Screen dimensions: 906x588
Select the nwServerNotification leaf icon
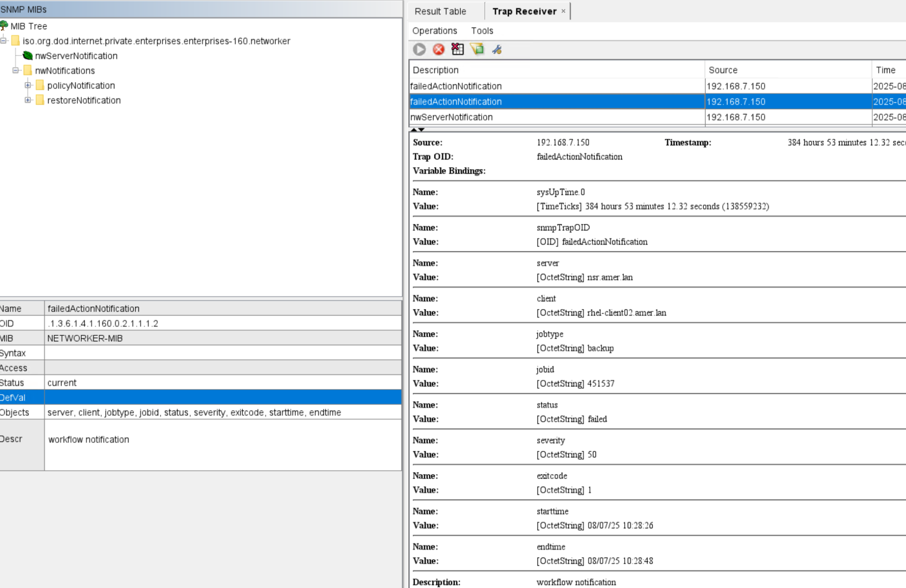click(x=27, y=56)
